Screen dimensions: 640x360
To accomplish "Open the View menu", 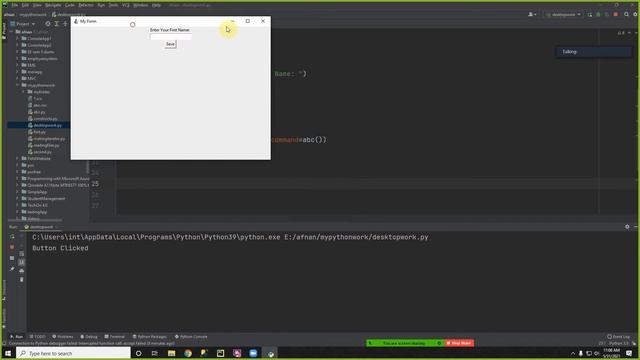I will (37, 5).
